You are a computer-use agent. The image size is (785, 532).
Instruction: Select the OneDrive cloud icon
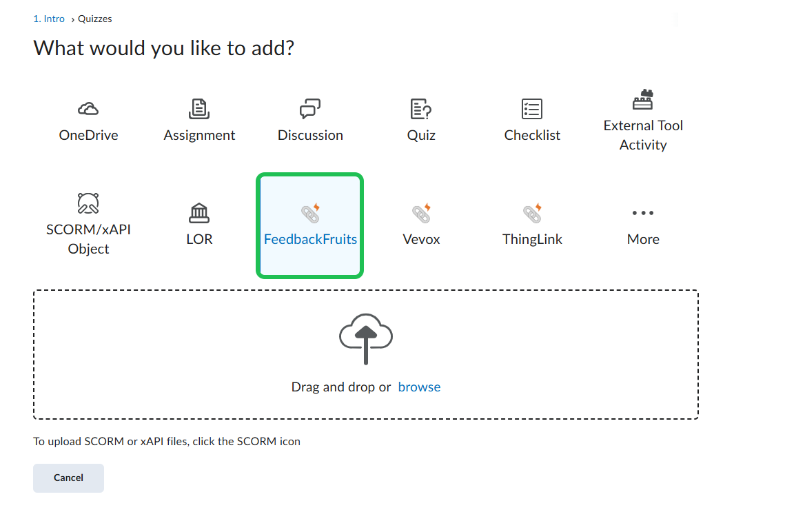coord(88,109)
